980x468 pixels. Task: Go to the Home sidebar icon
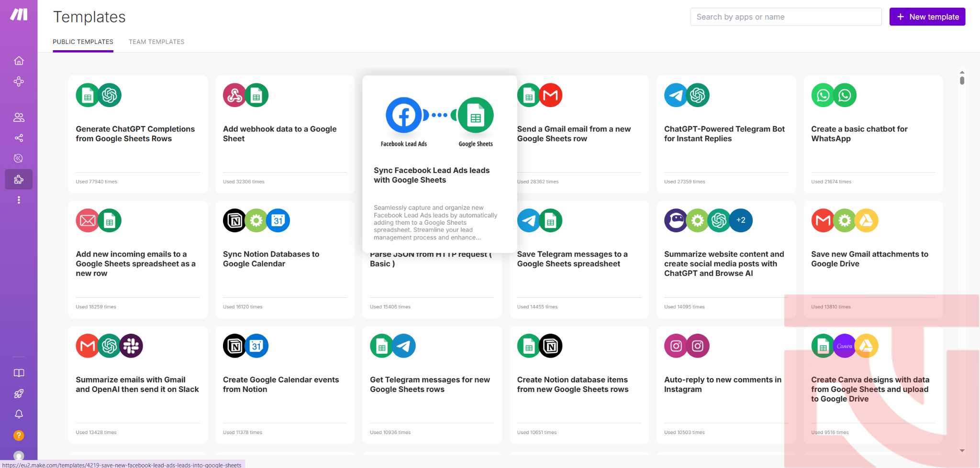point(19,61)
